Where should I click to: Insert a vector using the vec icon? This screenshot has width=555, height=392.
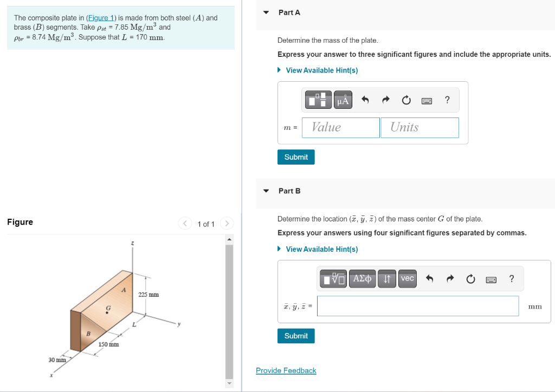[x=407, y=278]
